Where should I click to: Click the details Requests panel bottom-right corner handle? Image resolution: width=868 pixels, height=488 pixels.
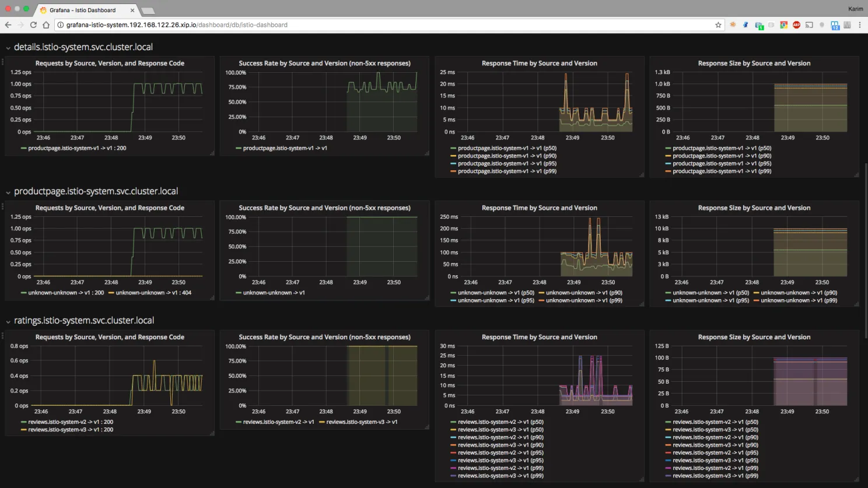click(x=212, y=153)
